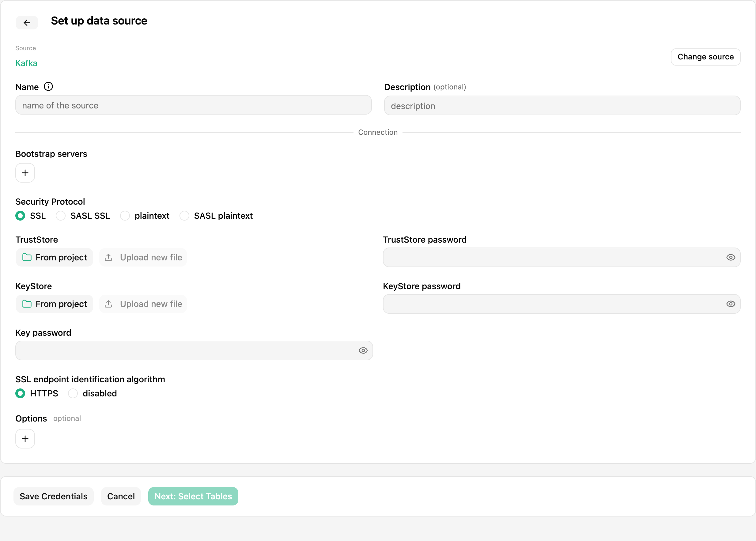Viewport: 756px width, 541px height.
Task: Set endpoint identification to disabled
Action: [x=73, y=393]
